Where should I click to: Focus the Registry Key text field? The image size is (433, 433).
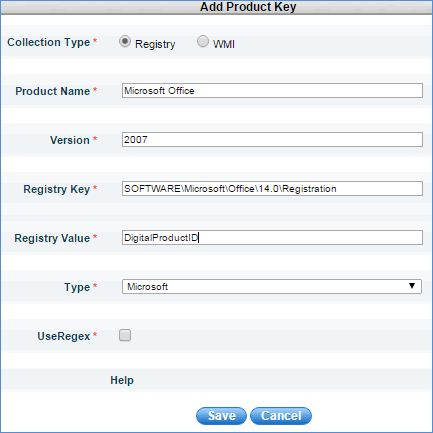point(272,189)
